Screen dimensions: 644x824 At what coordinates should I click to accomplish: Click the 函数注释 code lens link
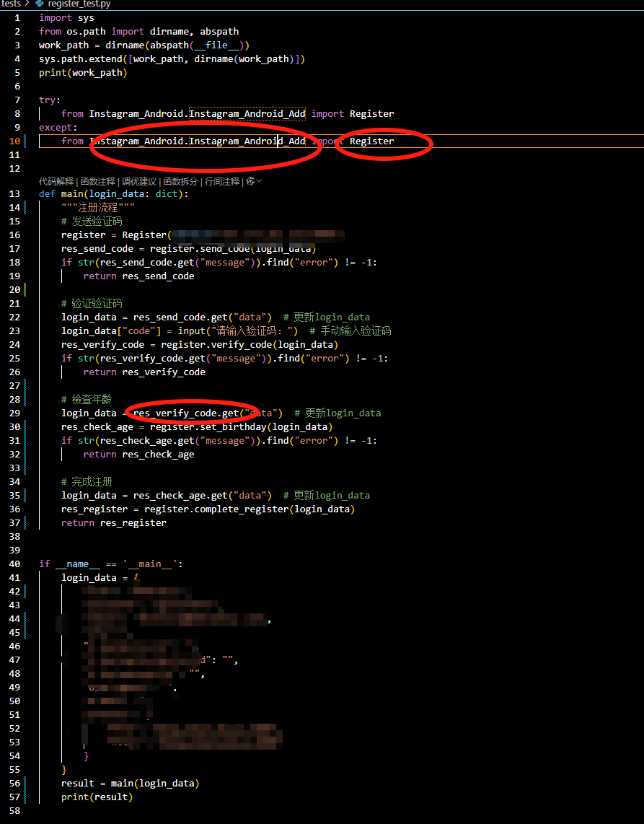(x=97, y=181)
